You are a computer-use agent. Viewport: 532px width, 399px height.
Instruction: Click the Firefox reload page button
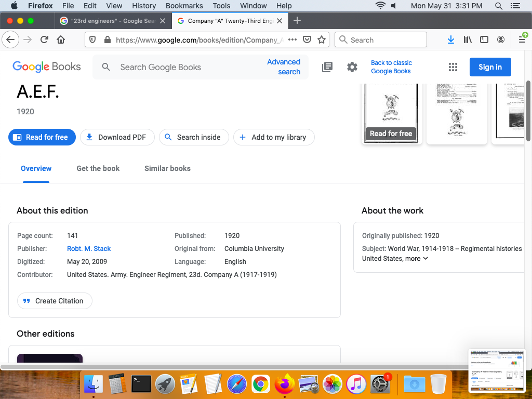[x=45, y=40]
